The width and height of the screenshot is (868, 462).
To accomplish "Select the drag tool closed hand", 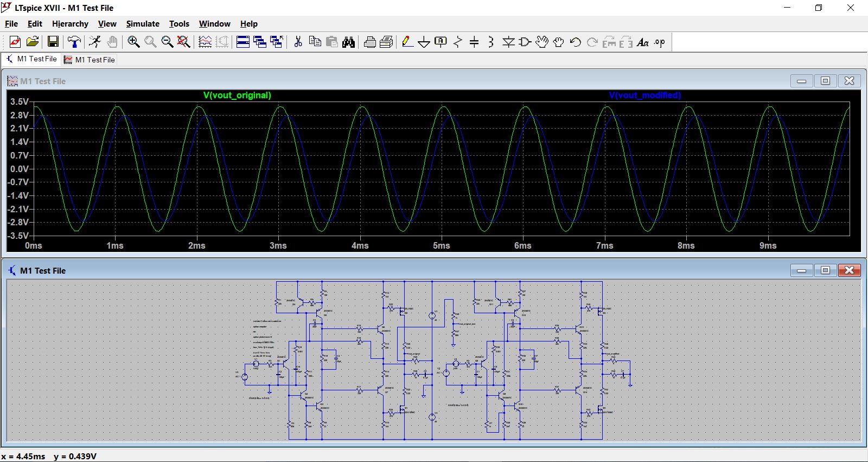I will (x=559, y=42).
